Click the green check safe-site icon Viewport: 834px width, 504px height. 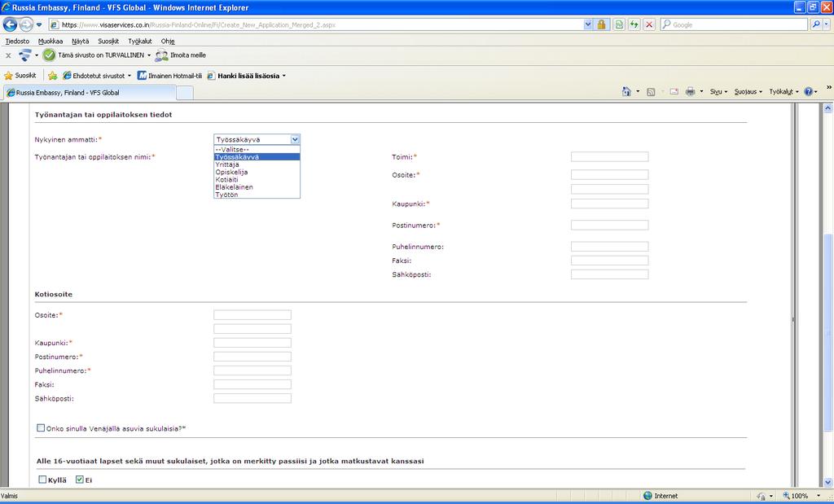49,55
